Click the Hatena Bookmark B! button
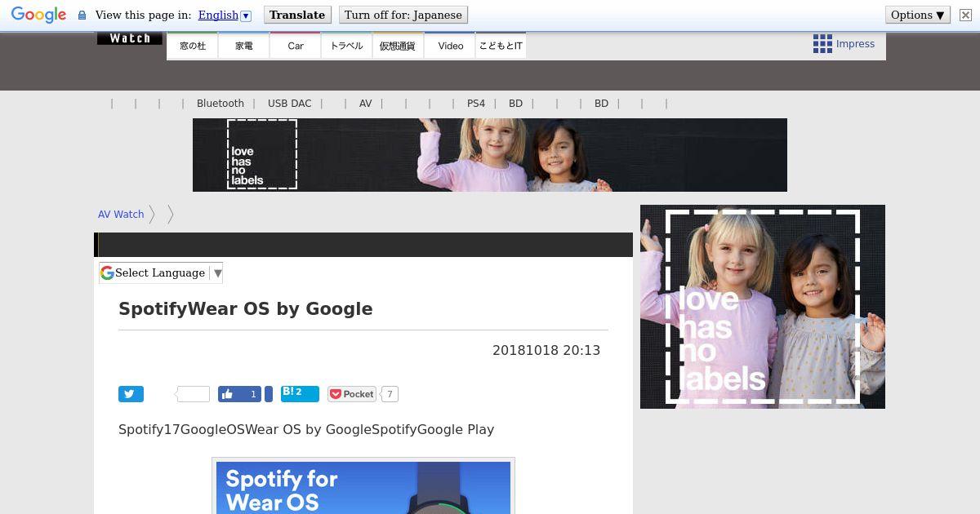 300,393
